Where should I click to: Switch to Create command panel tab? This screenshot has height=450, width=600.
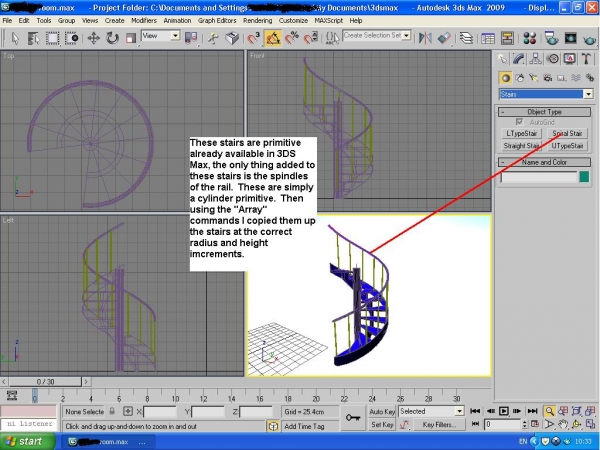(502, 59)
